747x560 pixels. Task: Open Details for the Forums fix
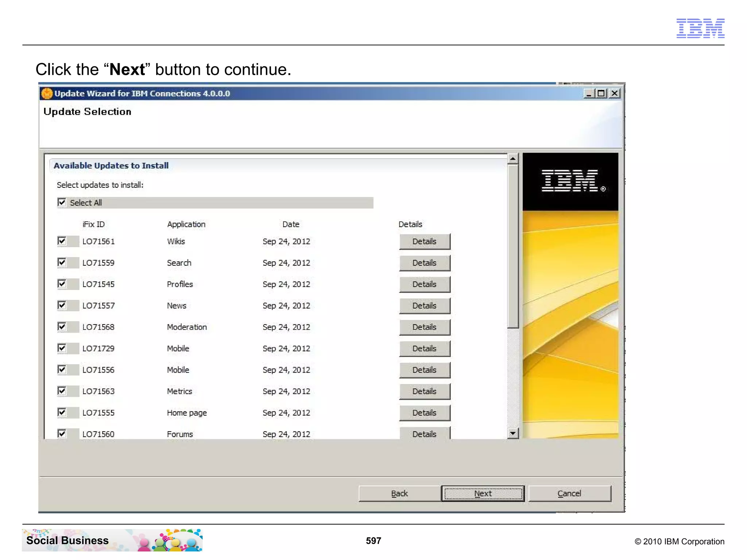(x=425, y=433)
